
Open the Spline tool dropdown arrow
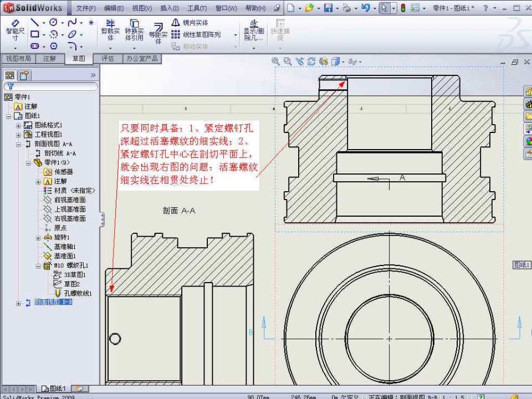click(x=81, y=23)
